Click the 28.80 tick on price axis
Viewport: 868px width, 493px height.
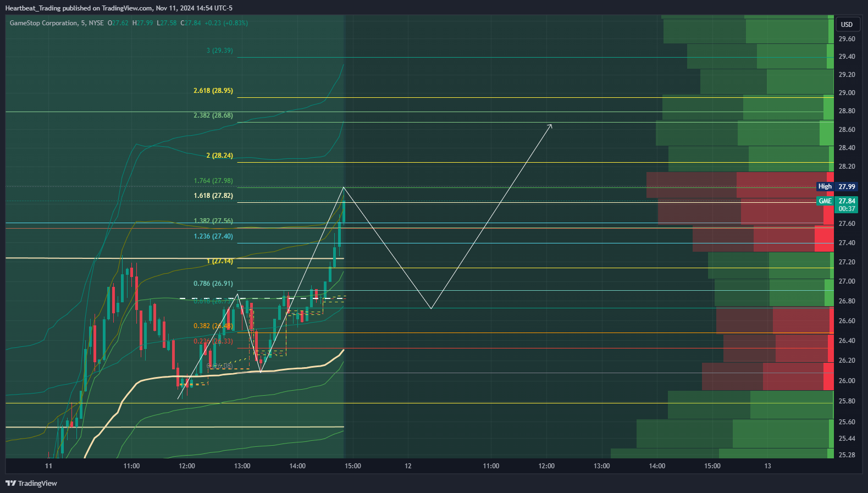tap(847, 111)
